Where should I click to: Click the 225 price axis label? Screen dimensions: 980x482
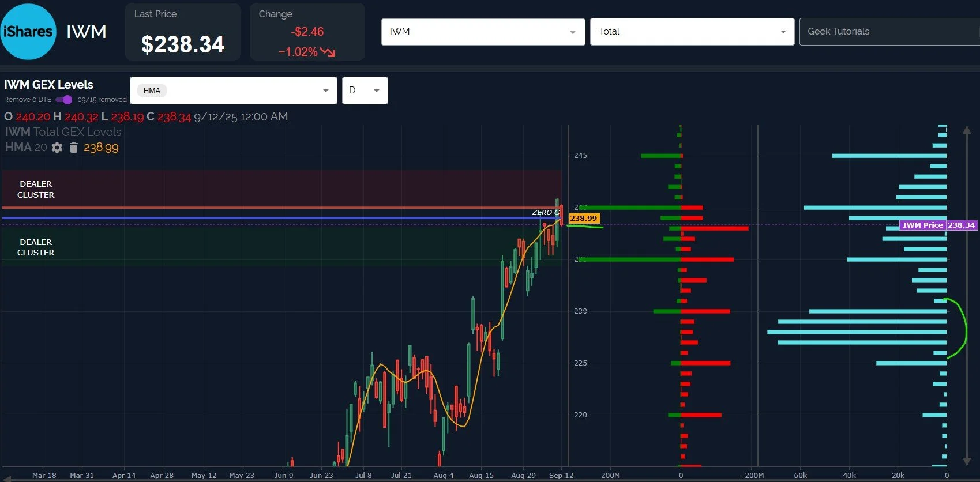point(580,363)
